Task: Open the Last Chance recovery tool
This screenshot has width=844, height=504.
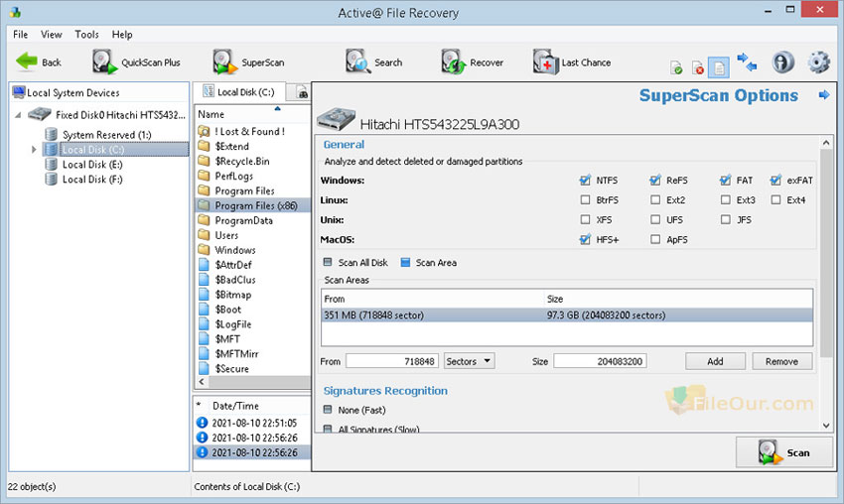Action: pos(572,63)
